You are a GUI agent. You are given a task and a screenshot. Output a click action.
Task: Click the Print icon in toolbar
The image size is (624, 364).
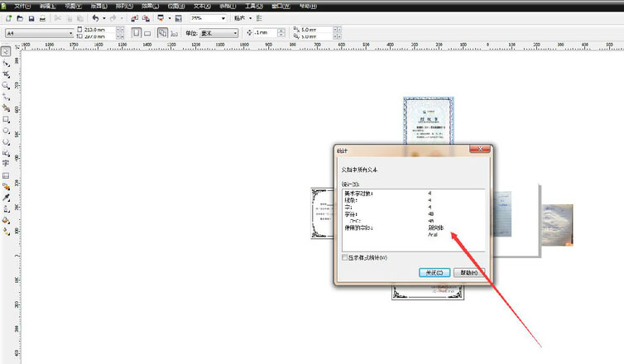pyautogui.click(x=42, y=18)
